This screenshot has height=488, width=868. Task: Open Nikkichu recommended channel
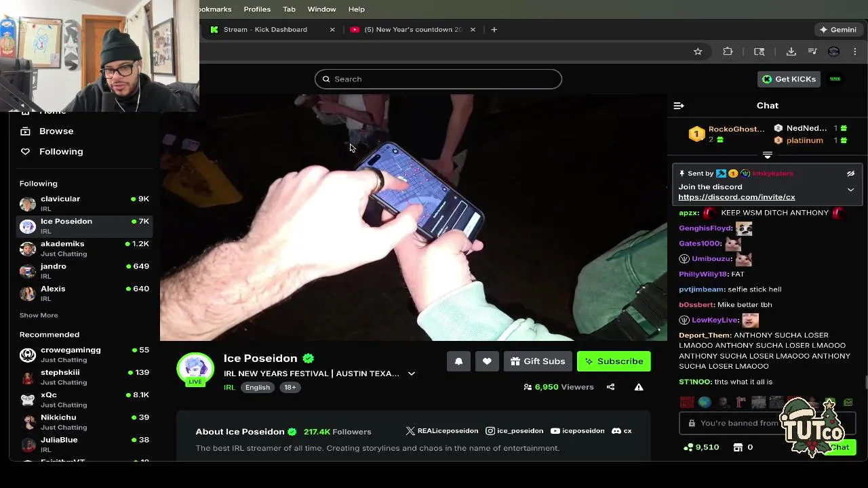pyautogui.click(x=84, y=422)
